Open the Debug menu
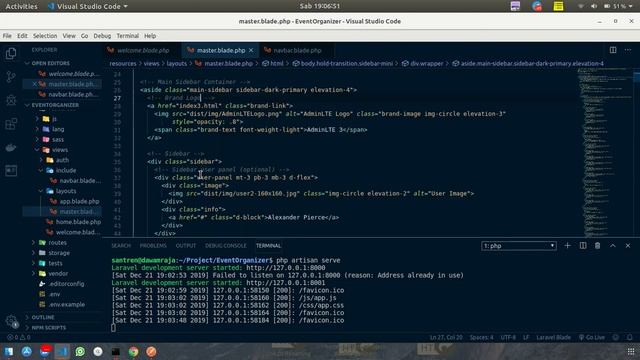The width and height of the screenshot is (640, 360). coord(102,36)
